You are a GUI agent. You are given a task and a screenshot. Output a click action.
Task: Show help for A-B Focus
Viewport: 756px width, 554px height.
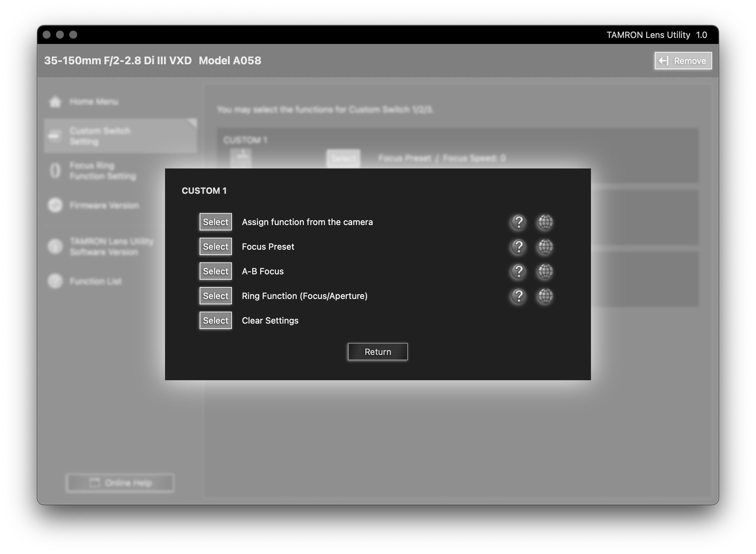(518, 271)
